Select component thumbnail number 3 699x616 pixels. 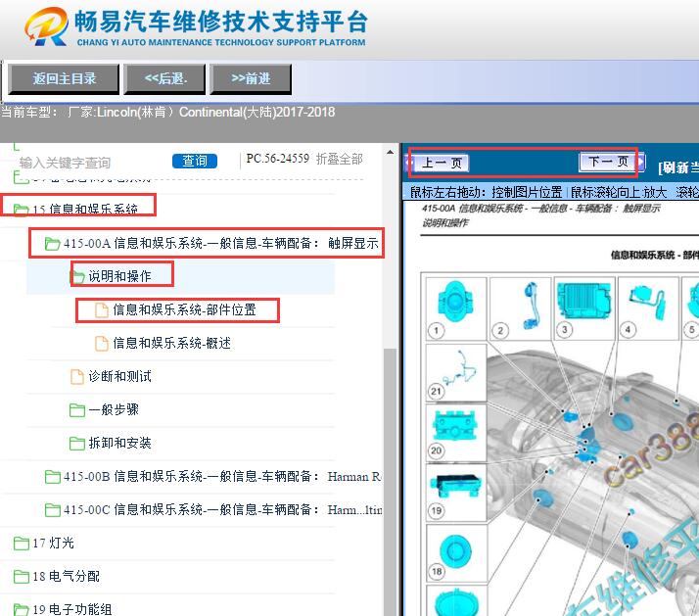[x=584, y=308]
